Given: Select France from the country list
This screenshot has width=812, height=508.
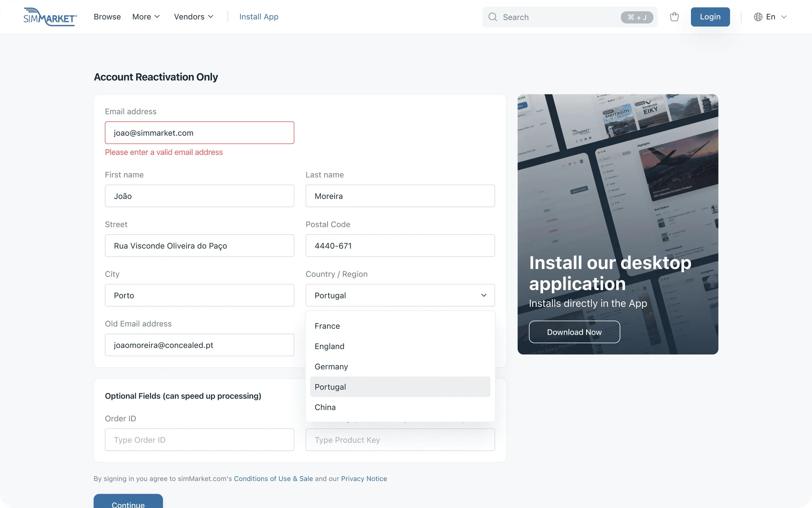Looking at the screenshot, I should [x=400, y=326].
